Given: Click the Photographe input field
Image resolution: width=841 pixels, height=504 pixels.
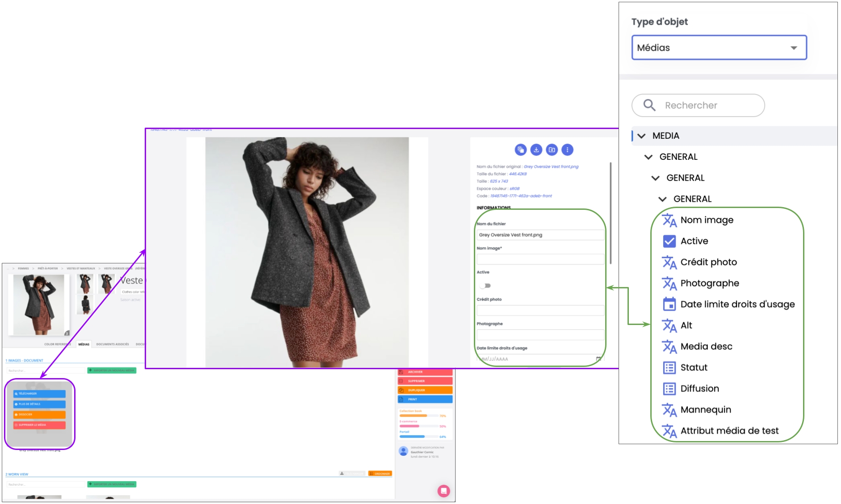Looking at the screenshot, I should [x=540, y=335].
